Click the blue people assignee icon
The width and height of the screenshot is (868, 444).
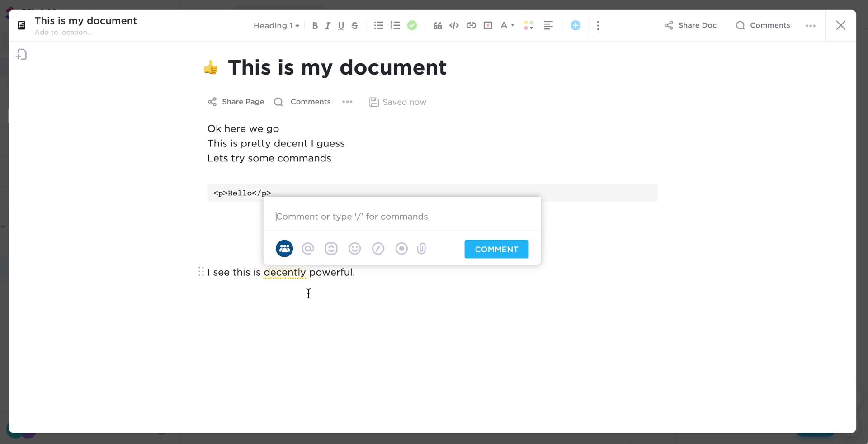tap(284, 249)
